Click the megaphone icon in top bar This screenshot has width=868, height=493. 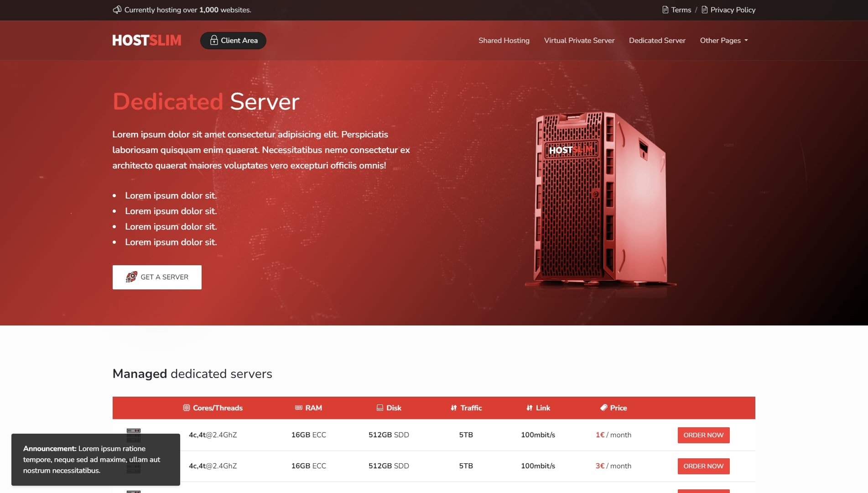[117, 10]
